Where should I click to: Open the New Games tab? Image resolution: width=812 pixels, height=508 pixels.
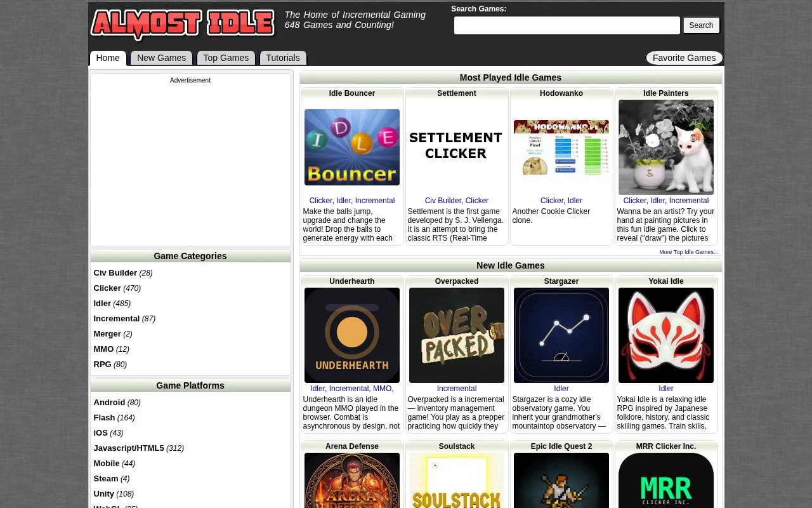[x=161, y=58]
